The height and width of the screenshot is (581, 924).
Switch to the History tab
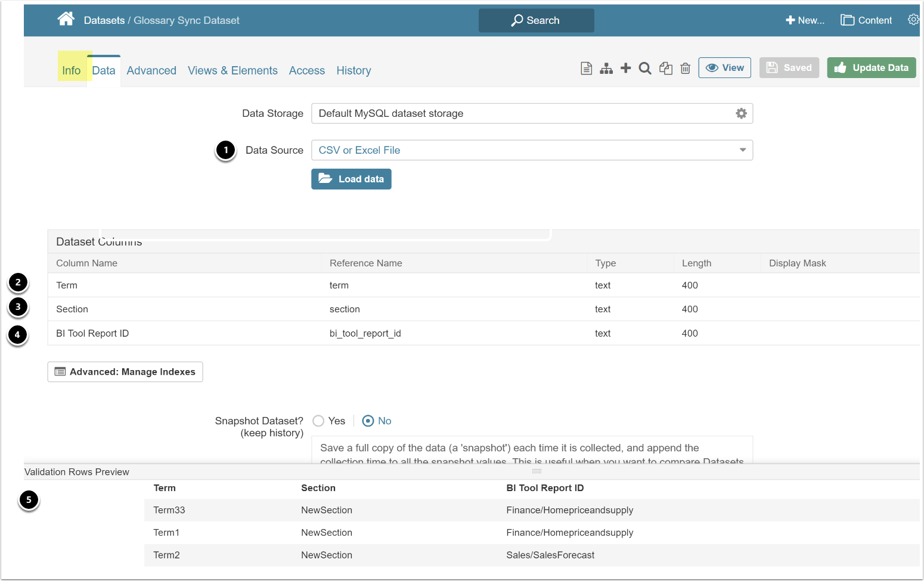(x=354, y=70)
